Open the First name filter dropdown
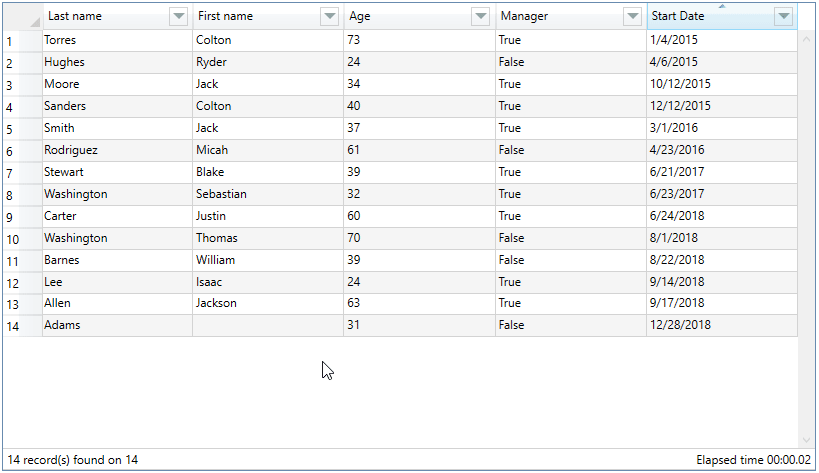Viewport: 819px width, 473px height. click(x=330, y=16)
